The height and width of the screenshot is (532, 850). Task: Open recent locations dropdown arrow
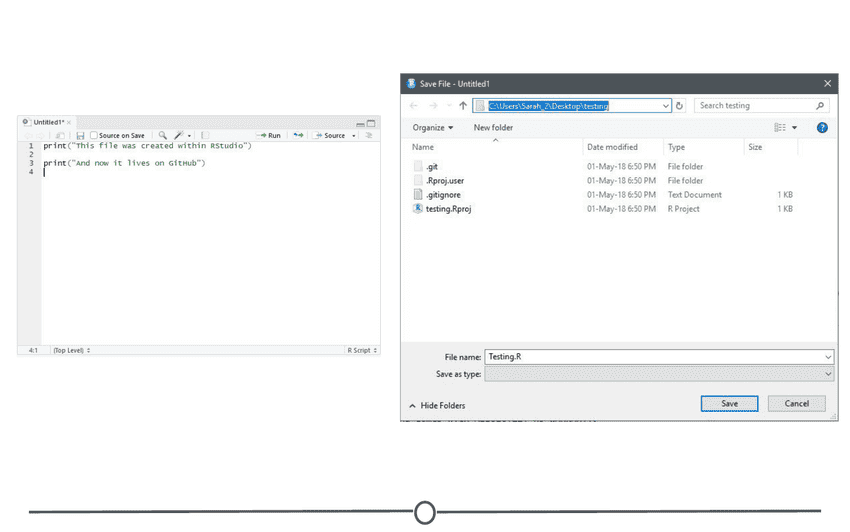pyautogui.click(x=449, y=106)
